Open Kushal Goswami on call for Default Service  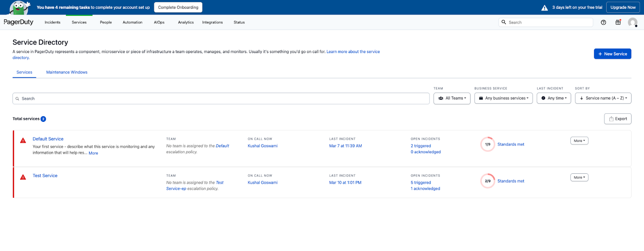point(263,146)
